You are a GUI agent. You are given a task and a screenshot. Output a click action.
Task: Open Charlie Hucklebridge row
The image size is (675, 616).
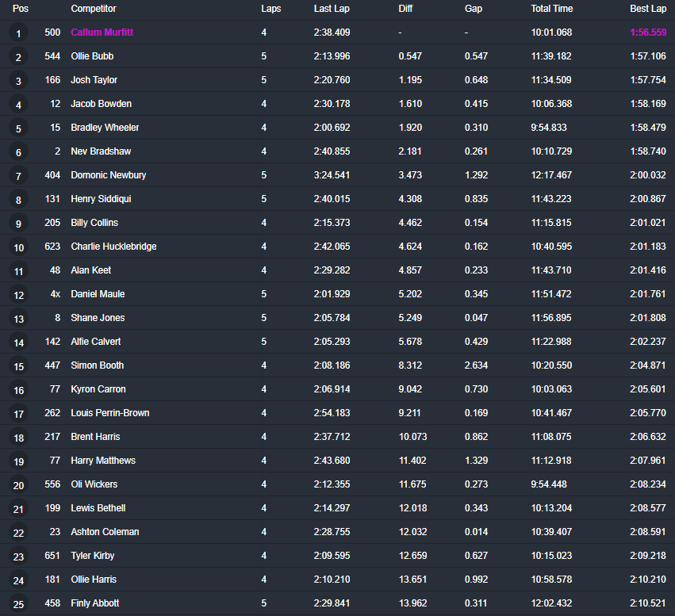[113, 247]
